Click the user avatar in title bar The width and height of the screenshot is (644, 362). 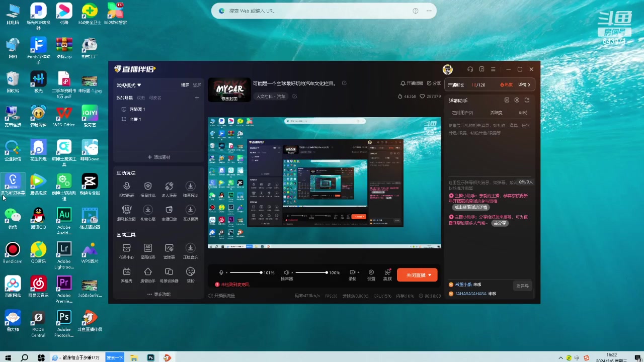(447, 69)
